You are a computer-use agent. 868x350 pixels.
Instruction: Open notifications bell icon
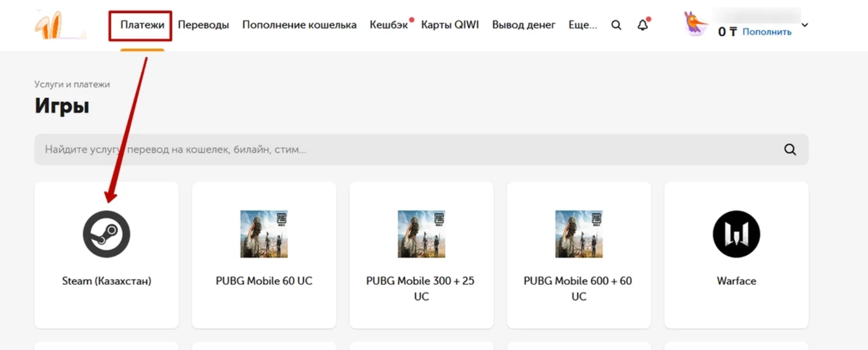(642, 25)
